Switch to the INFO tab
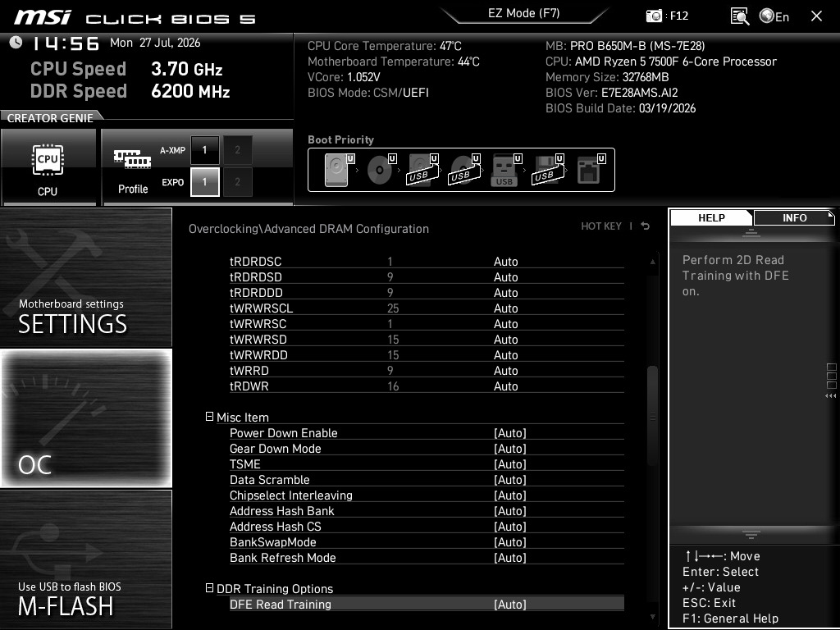Image resolution: width=840 pixels, height=630 pixels. (x=794, y=218)
